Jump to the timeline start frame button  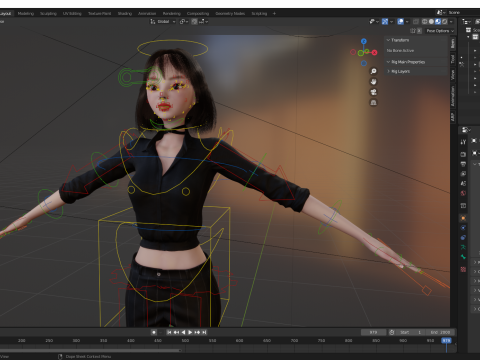click(x=169, y=332)
